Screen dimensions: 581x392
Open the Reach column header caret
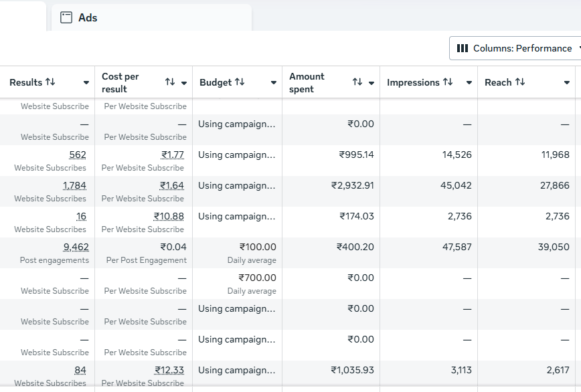(568, 82)
